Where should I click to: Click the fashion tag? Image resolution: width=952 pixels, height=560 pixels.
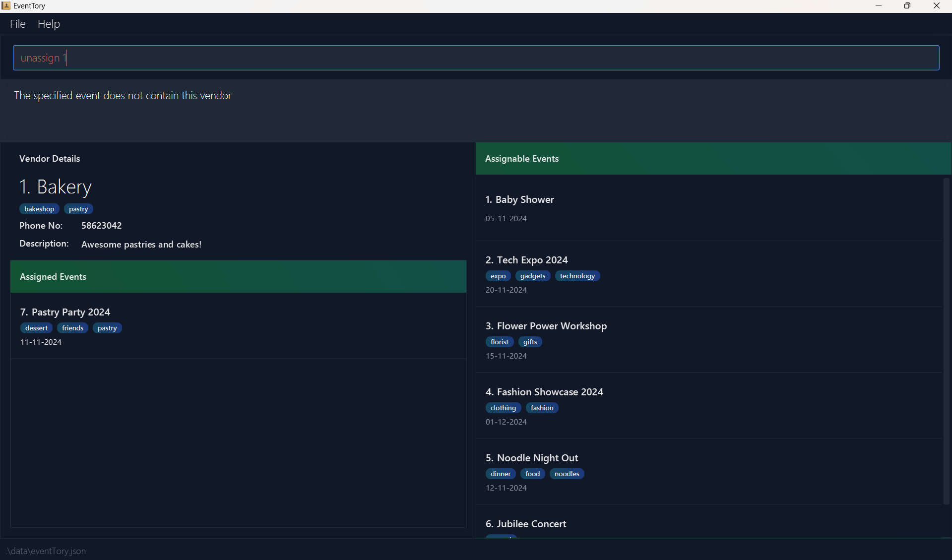(542, 408)
